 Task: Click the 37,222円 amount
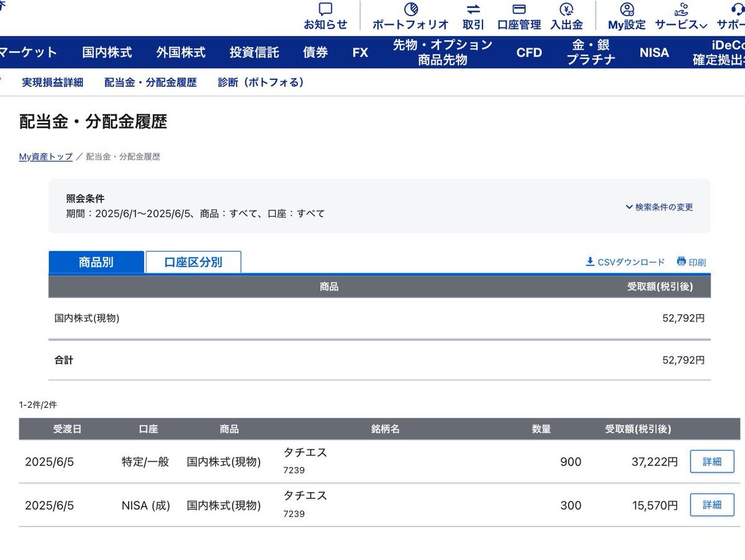pyautogui.click(x=655, y=462)
